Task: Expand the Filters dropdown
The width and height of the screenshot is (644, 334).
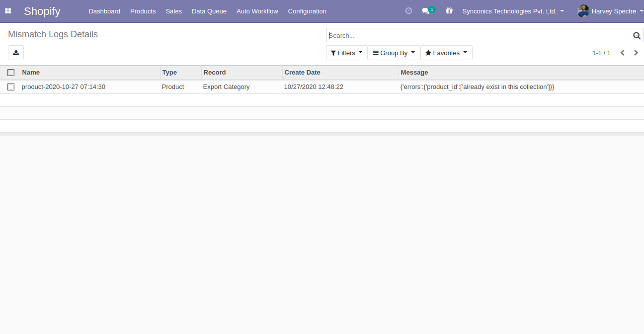Action: click(346, 53)
